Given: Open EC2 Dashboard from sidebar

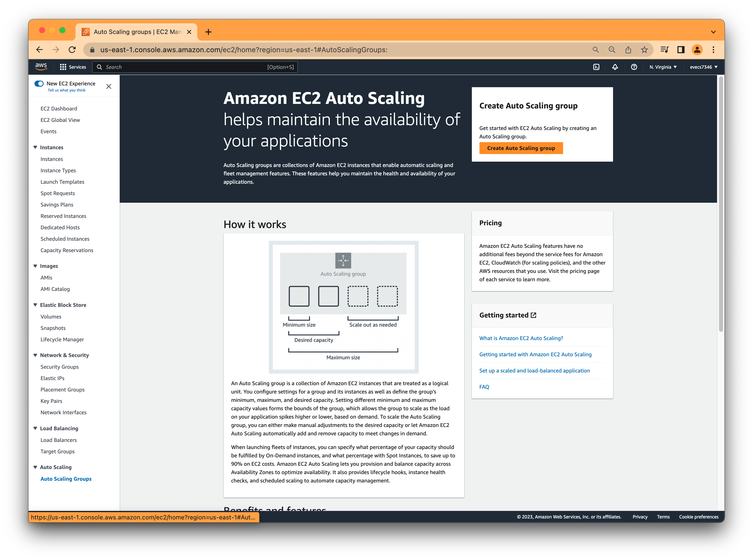Looking at the screenshot, I should (x=59, y=108).
